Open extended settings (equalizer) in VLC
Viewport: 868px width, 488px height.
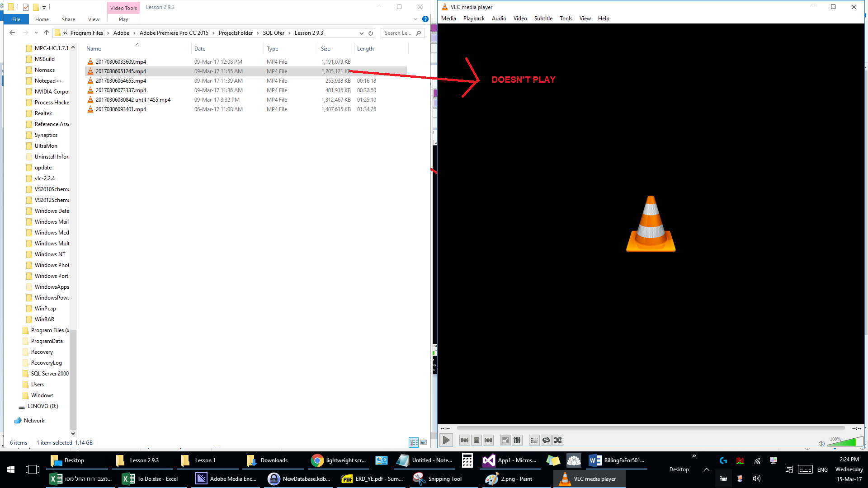click(x=517, y=440)
